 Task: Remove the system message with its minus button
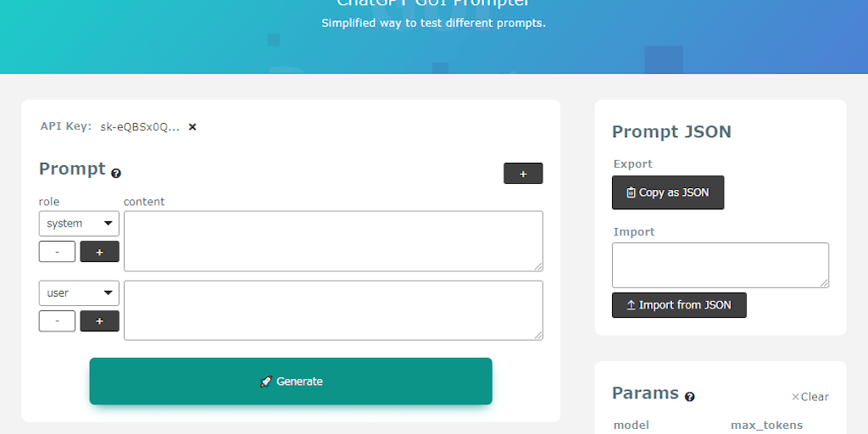pos(57,252)
